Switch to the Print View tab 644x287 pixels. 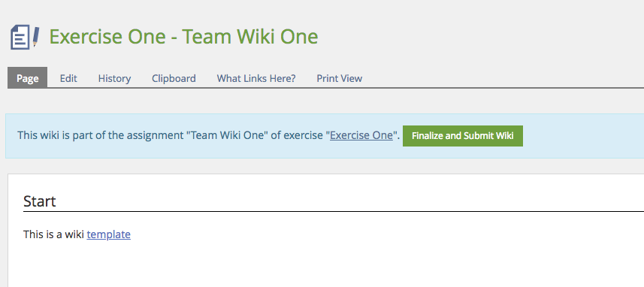339,78
